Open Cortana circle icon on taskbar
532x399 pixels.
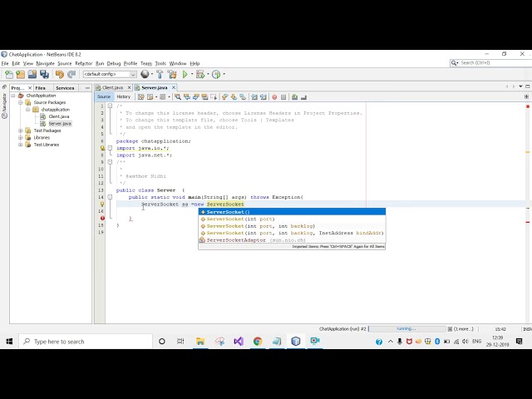162,342
